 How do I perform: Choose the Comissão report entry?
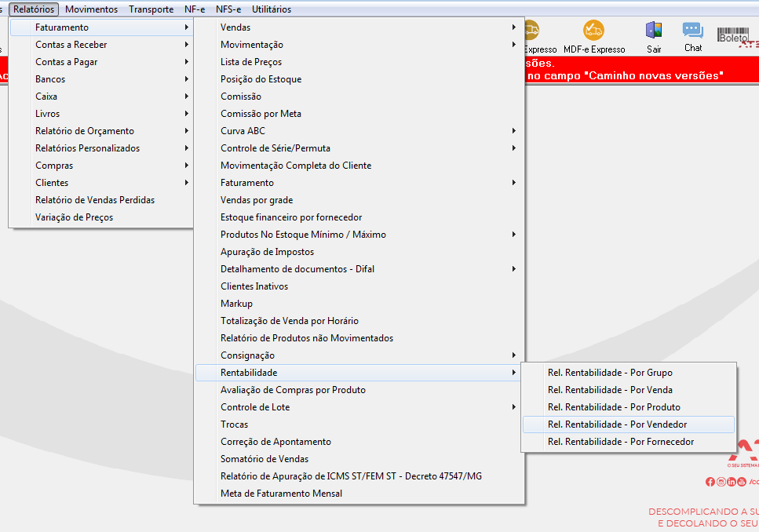pyautogui.click(x=359, y=97)
